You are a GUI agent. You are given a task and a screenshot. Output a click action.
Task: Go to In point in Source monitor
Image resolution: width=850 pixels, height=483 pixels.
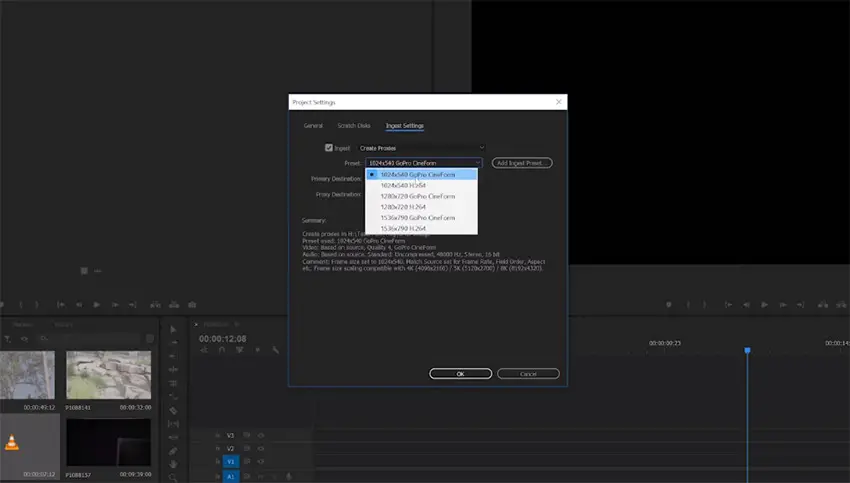point(61,305)
